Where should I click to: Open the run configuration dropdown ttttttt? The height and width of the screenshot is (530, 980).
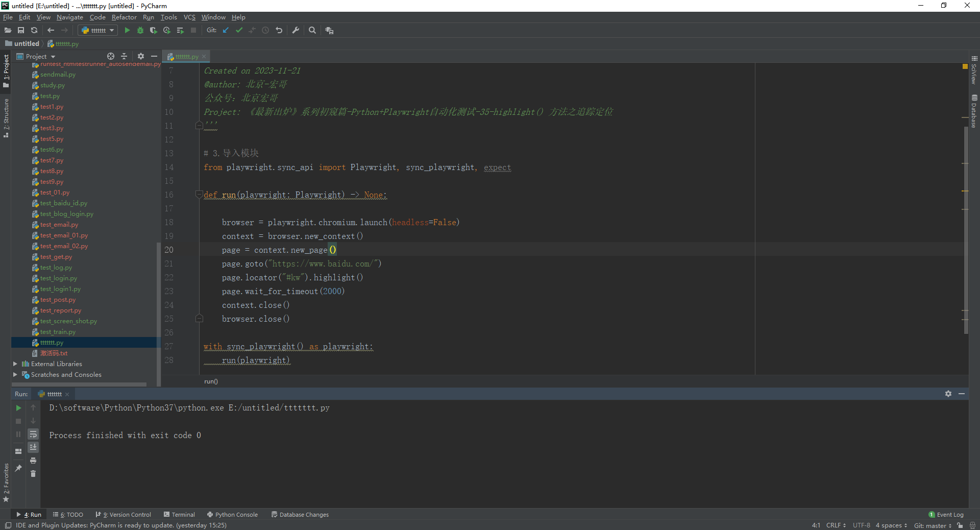[x=97, y=30]
